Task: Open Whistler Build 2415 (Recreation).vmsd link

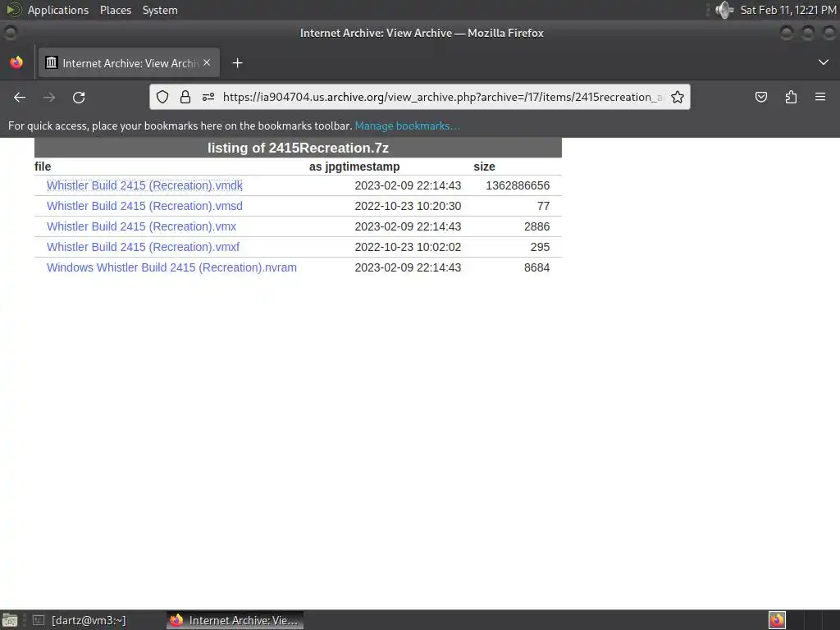Action: click(x=144, y=206)
